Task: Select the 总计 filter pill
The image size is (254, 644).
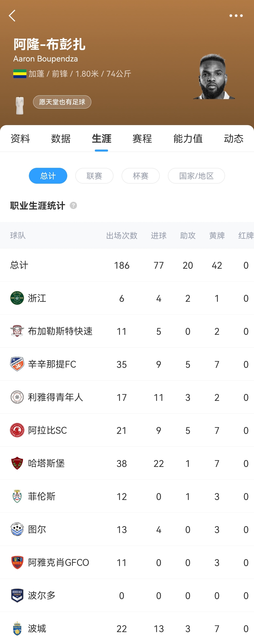Action: pos(48,176)
